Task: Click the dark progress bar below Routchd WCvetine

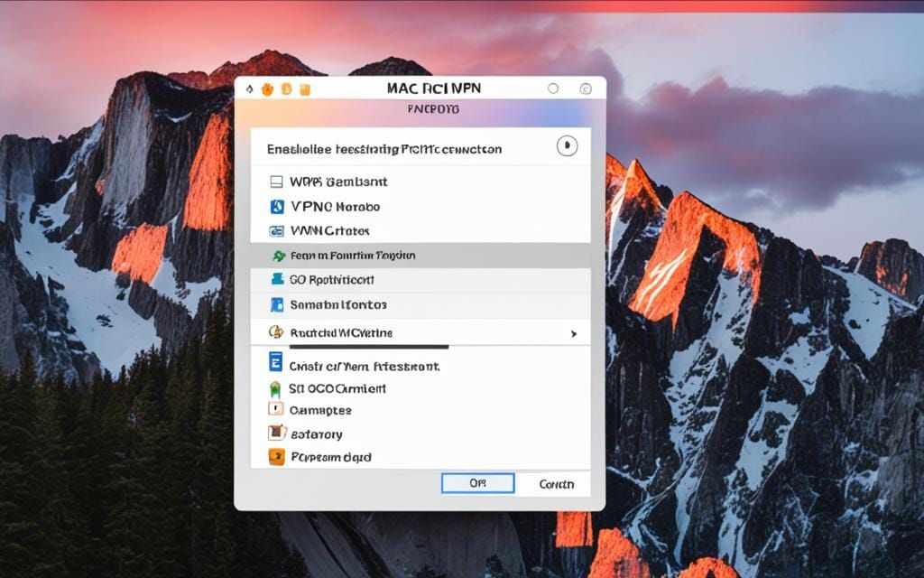Action: [370, 348]
